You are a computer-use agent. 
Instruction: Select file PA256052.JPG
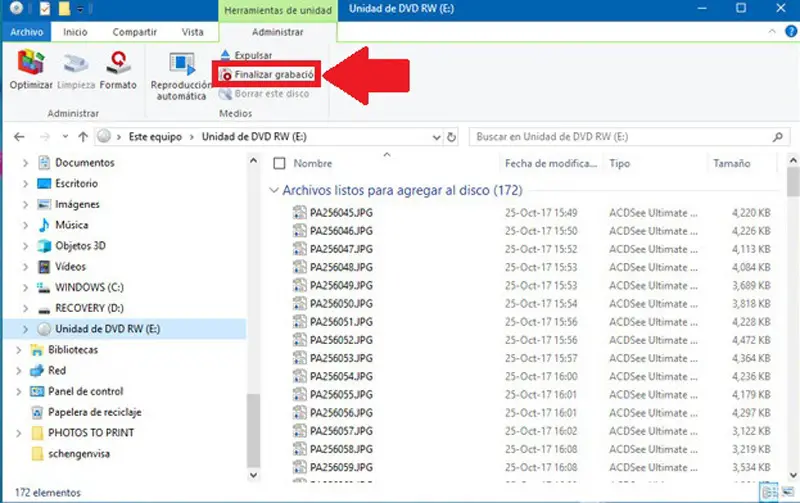[341, 340]
